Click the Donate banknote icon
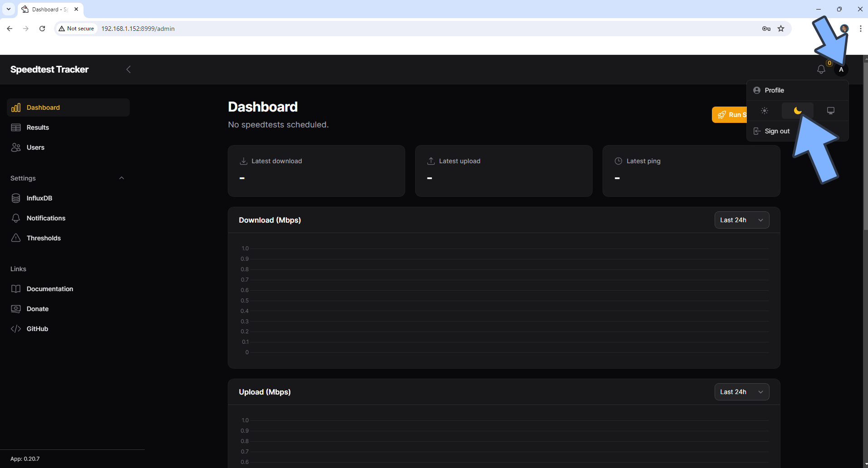 16,309
